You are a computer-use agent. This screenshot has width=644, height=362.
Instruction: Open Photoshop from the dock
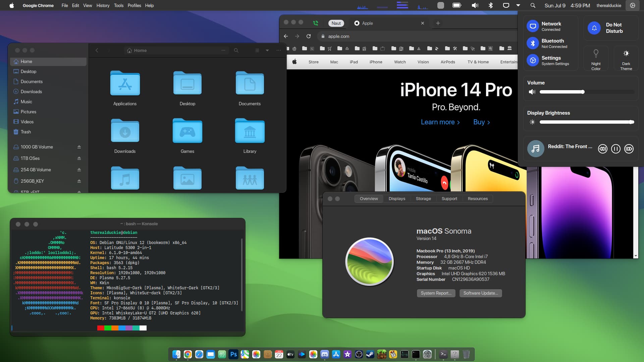pos(233,354)
